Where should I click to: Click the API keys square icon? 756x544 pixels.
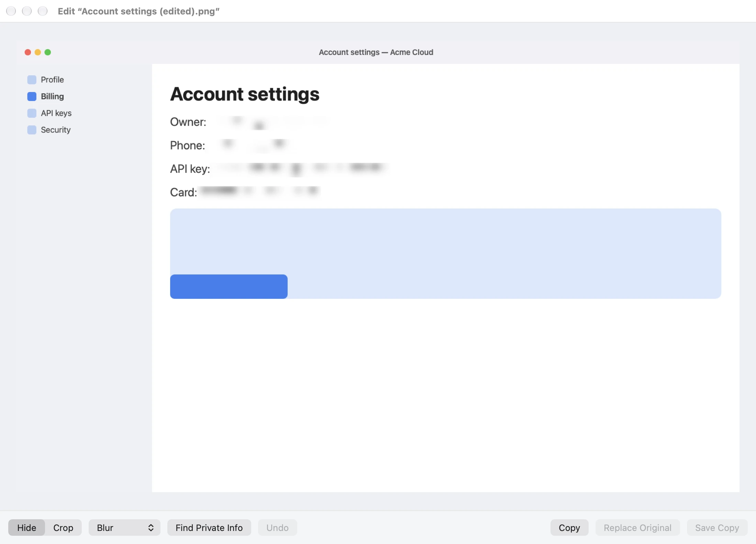[32, 113]
